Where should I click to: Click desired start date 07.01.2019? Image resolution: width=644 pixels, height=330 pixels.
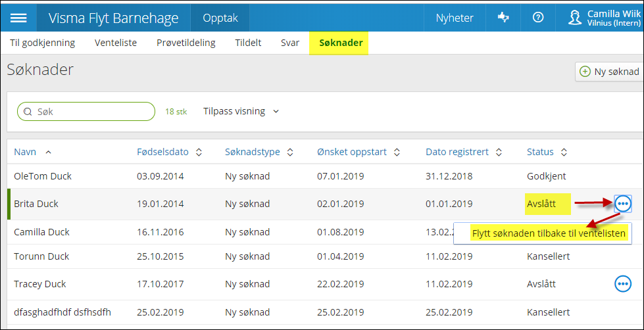(x=341, y=176)
